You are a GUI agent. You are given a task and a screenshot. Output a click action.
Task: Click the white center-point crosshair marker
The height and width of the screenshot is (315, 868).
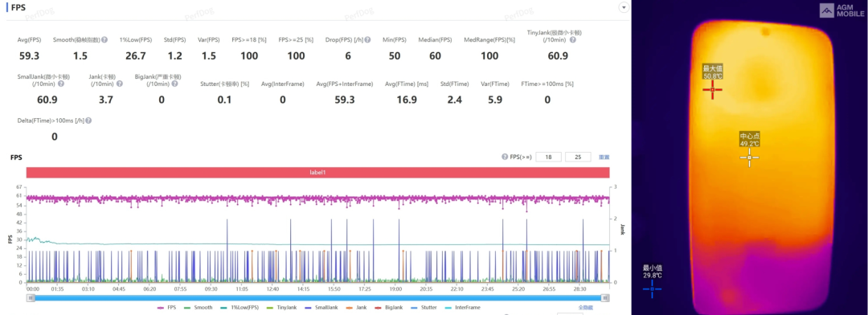(750, 157)
